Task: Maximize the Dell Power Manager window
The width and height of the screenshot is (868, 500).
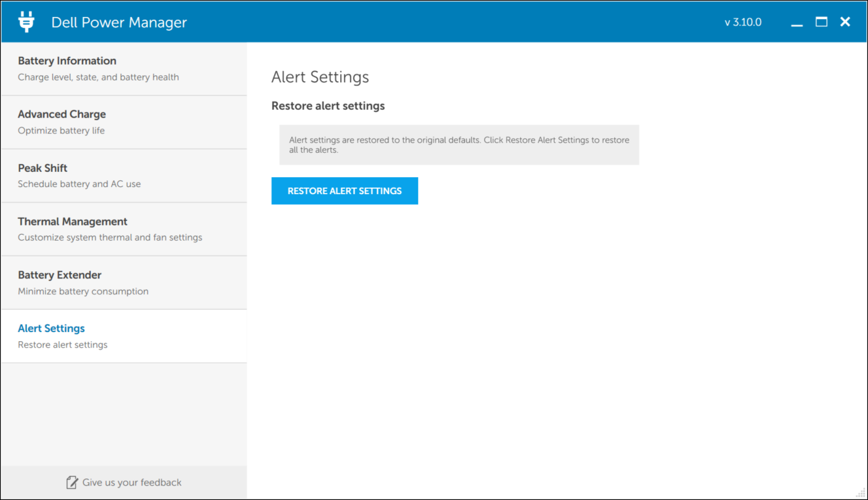Action: coord(821,22)
